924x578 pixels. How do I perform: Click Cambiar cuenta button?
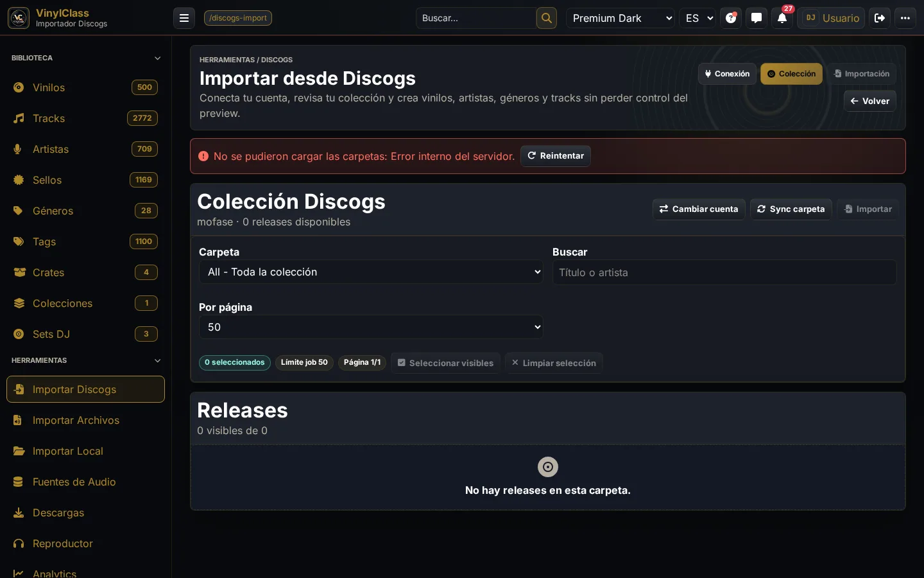(699, 209)
